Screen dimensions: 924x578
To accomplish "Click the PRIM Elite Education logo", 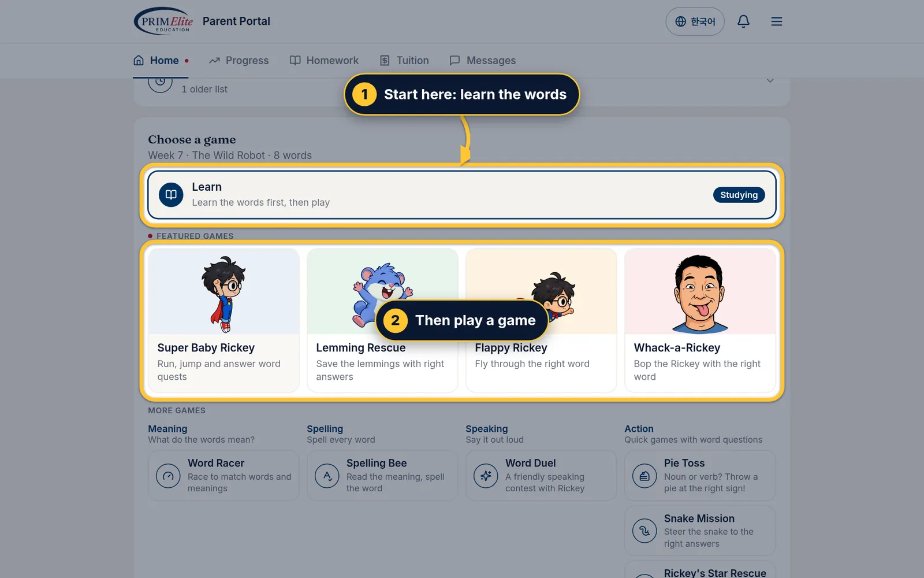I will [163, 21].
